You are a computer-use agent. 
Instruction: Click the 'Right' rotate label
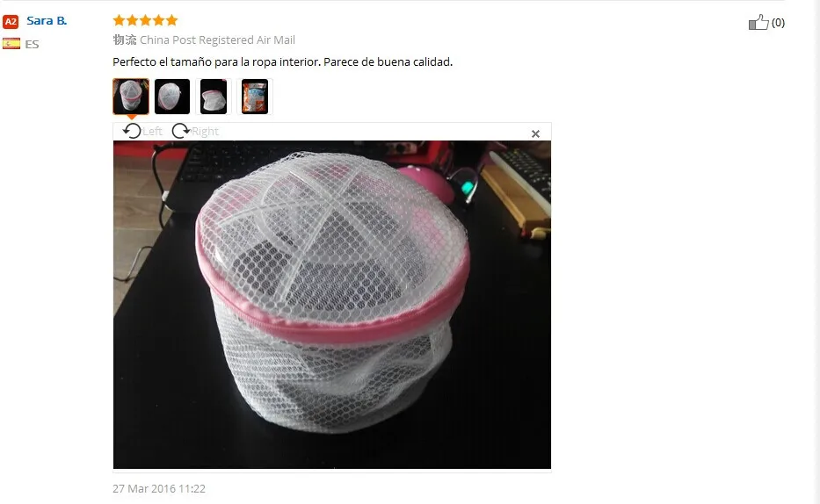pyautogui.click(x=205, y=132)
